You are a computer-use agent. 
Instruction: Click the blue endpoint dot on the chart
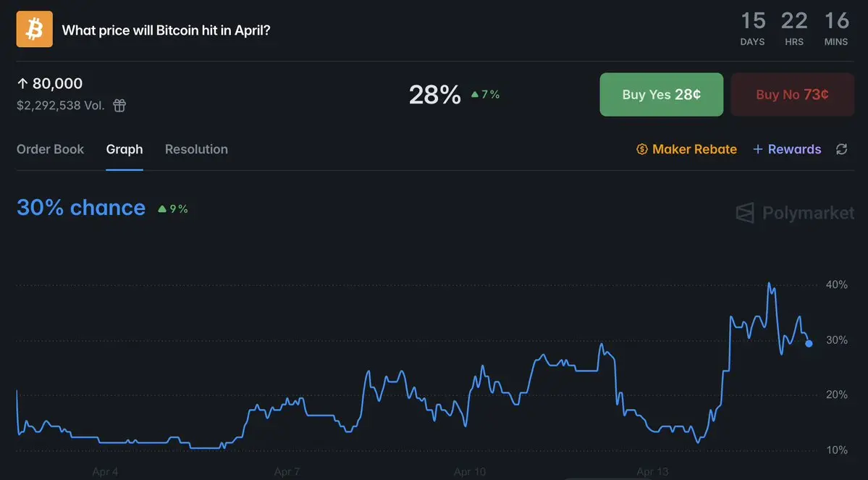pos(809,343)
